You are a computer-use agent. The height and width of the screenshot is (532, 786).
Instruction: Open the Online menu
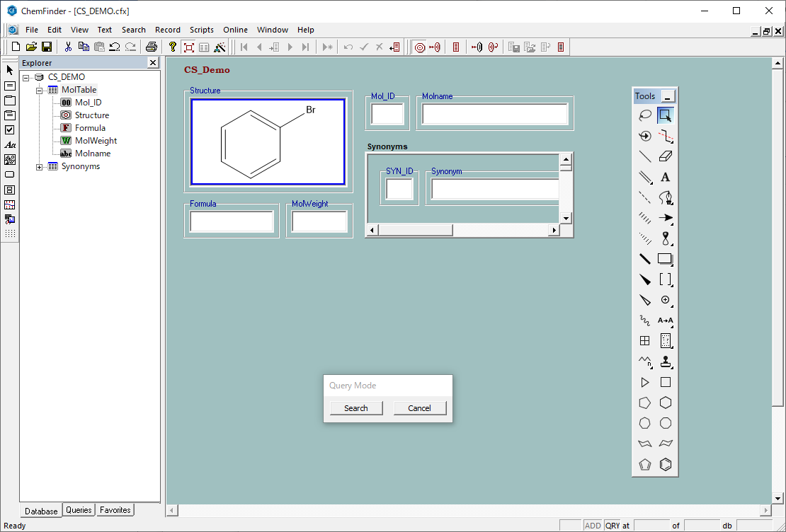pyautogui.click(x=235, y=30)
